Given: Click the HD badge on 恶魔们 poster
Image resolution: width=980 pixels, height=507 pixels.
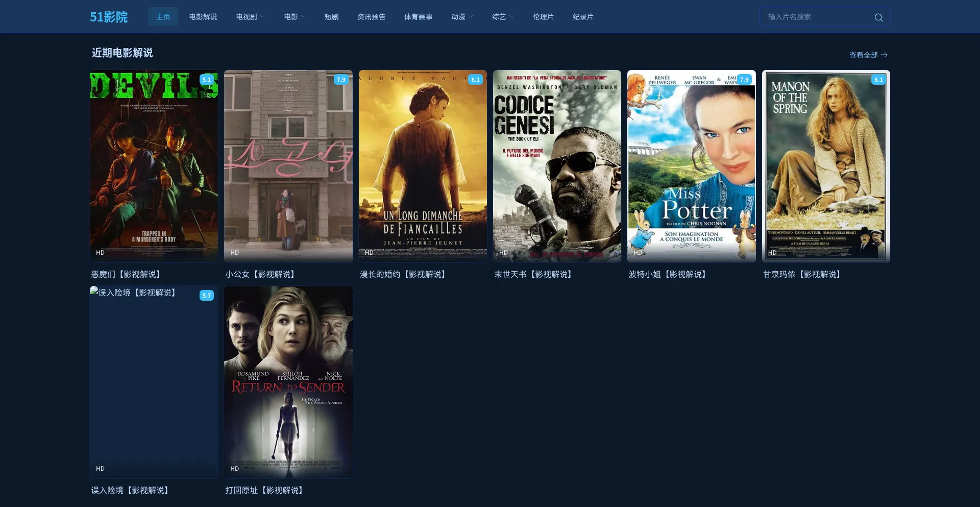Looking at the screenshot, I should 101,253.
